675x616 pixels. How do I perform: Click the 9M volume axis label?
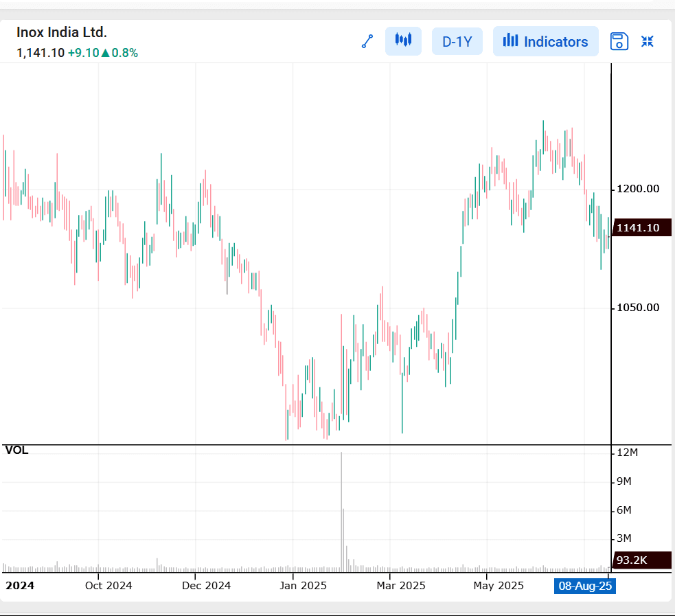(x=623, y=481)
